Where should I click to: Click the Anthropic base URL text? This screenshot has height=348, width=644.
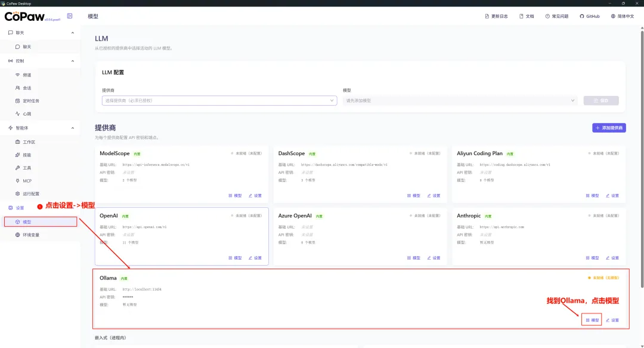pos(502,227)
